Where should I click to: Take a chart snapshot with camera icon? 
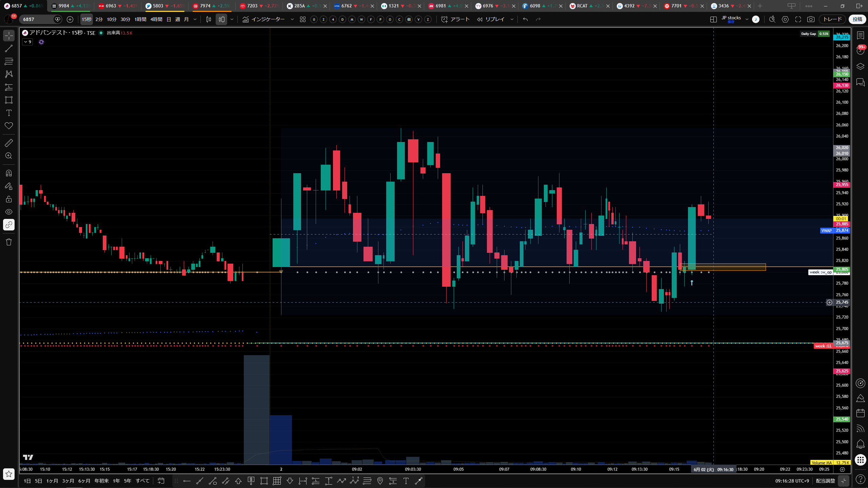tap(811, 19)
